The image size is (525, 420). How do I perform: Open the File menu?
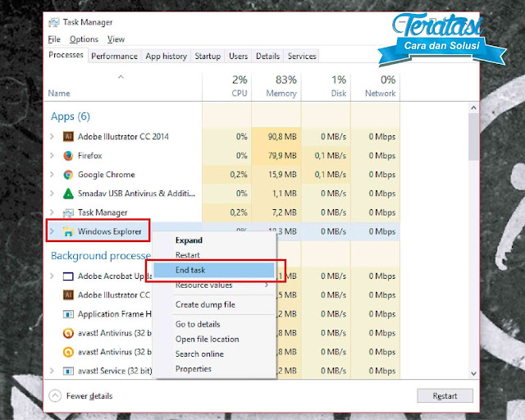coord(54,39)
